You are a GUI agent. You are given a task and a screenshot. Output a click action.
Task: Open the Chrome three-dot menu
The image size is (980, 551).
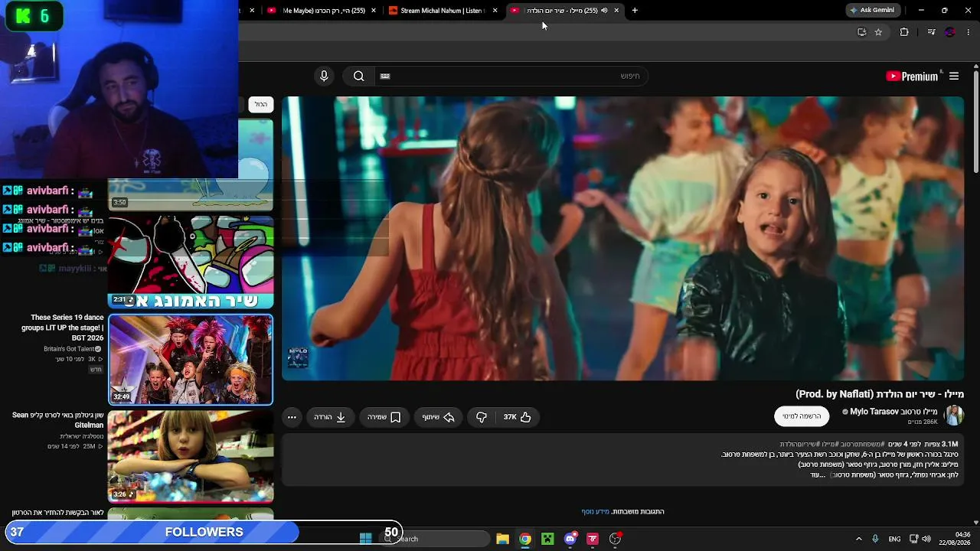click(969, 32)
